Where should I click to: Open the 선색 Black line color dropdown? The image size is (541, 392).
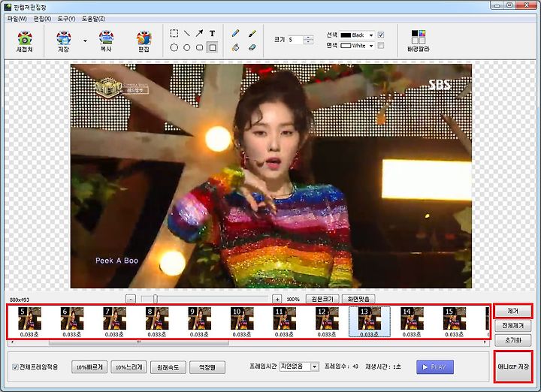click(x=371, y=35)
